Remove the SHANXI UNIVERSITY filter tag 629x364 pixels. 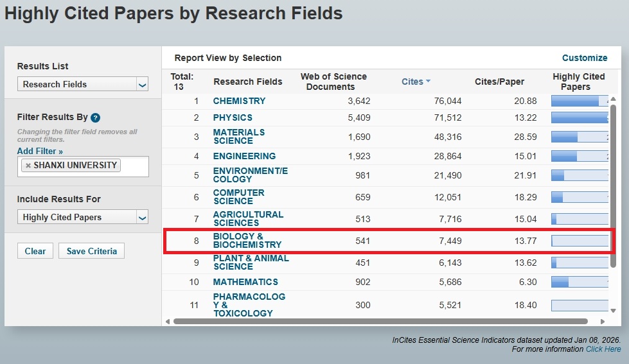[x=28, y=166]
